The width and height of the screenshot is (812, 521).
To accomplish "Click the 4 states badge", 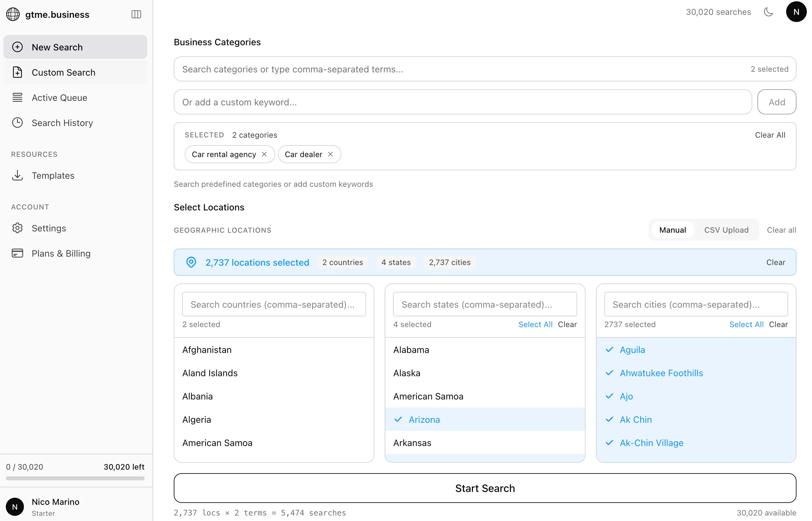I will click(x=396, y=262).
